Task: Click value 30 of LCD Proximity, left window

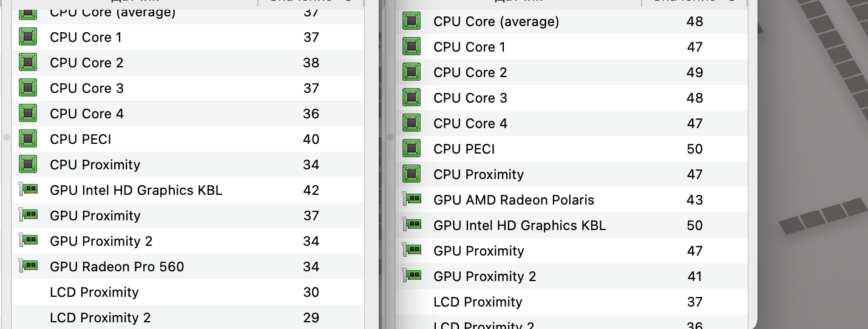Action: click(x=311, y=292)
